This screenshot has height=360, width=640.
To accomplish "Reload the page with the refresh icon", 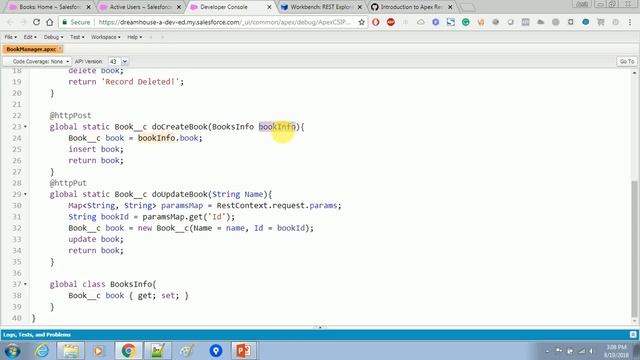I will click(36, 22).
